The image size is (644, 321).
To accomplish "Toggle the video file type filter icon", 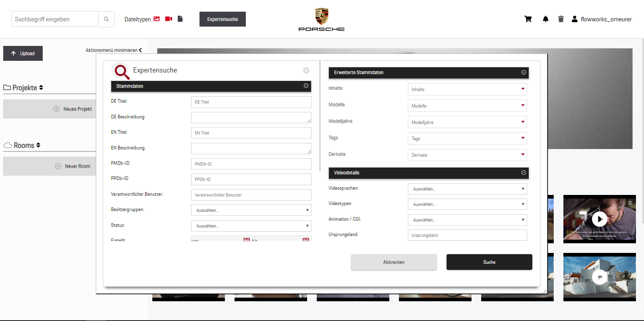I will tap(169, 19).
